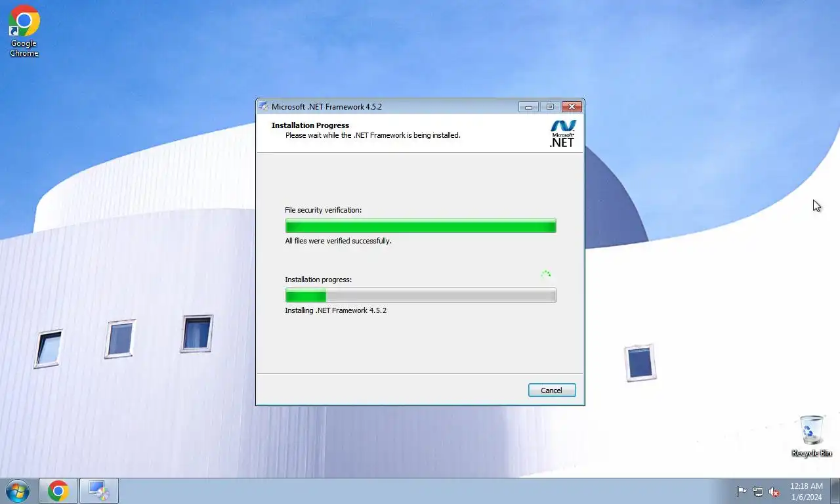This screenshot has width=840, height=504.
Task: Click the Installation progress bar
Action: (421, 295)
